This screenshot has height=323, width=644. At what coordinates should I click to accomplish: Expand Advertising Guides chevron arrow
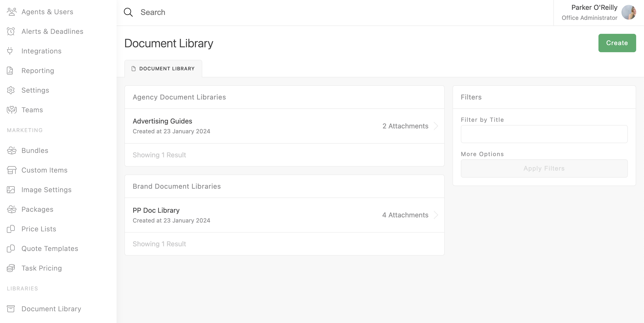(x=436, y=126)
